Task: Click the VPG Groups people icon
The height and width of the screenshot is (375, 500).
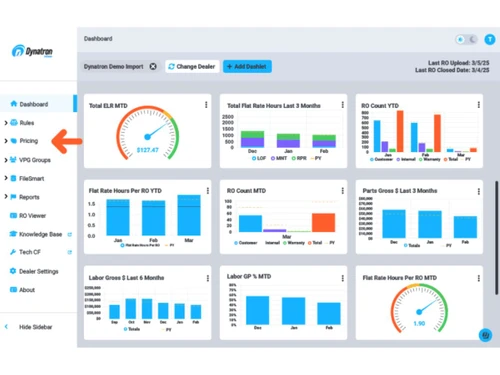Action: (13, 160)
